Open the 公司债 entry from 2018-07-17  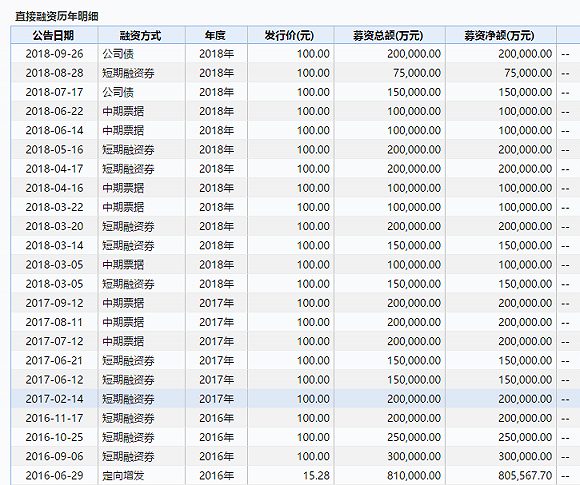click(118, 92)
